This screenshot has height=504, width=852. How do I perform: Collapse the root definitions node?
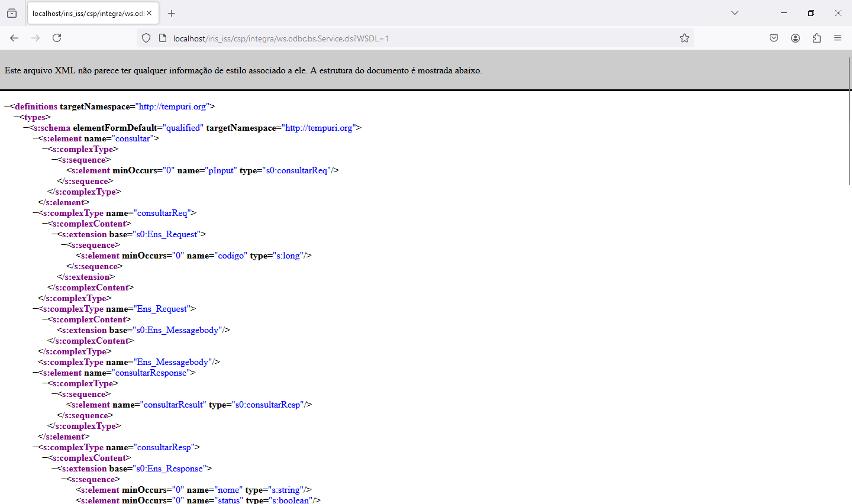7,106
